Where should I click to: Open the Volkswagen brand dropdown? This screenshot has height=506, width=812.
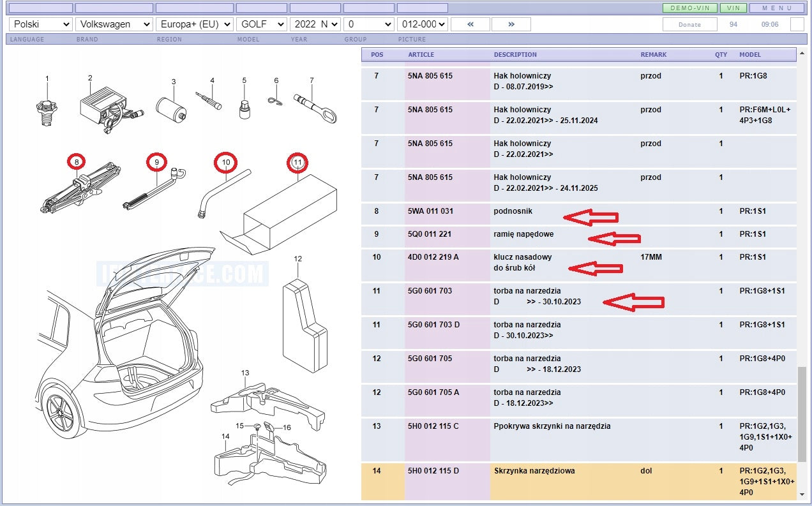tap(114, 24)
